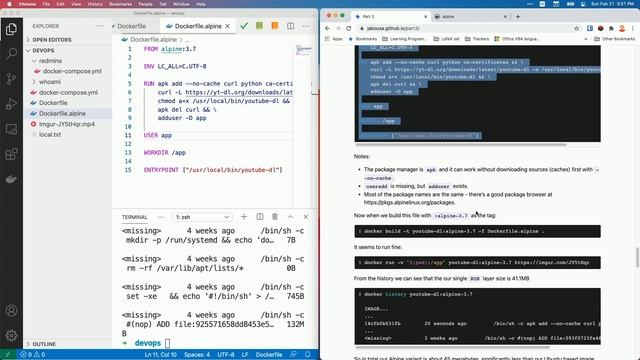640x360 pixels.
Task: Open Explorer panel more actions
Action: (x=100, y=26)
